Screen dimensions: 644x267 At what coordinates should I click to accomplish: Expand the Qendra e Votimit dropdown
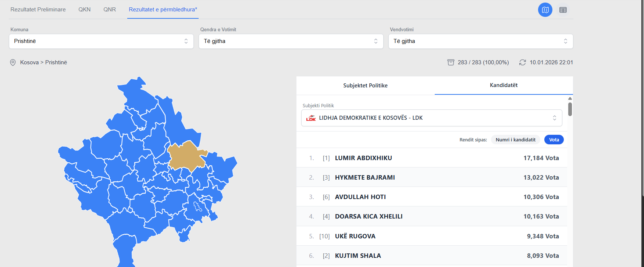[291, 41]
